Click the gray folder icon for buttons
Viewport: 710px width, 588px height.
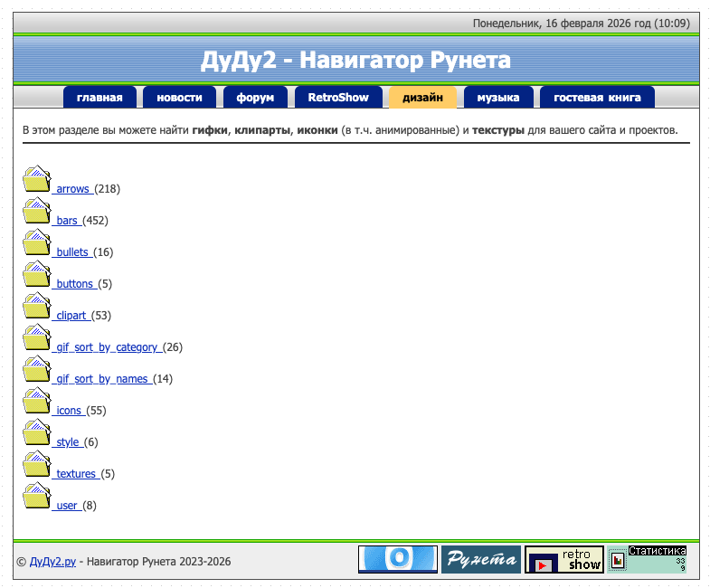click(x=37, y=274)
